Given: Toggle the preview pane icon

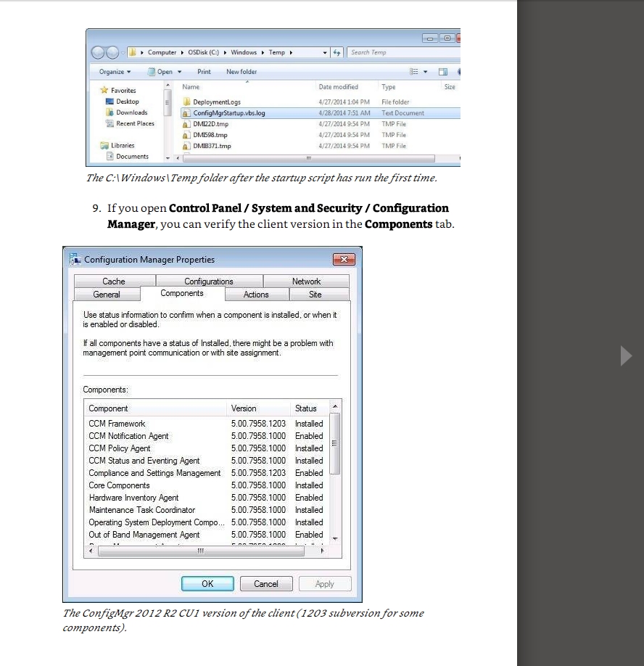Looking at the screenshot, I should (x=442, y=72).
